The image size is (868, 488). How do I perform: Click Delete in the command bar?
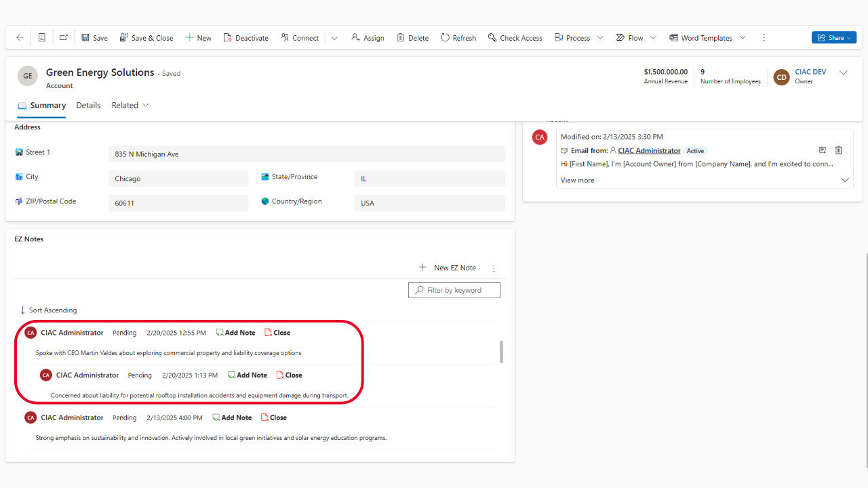(x=412, y=38)
